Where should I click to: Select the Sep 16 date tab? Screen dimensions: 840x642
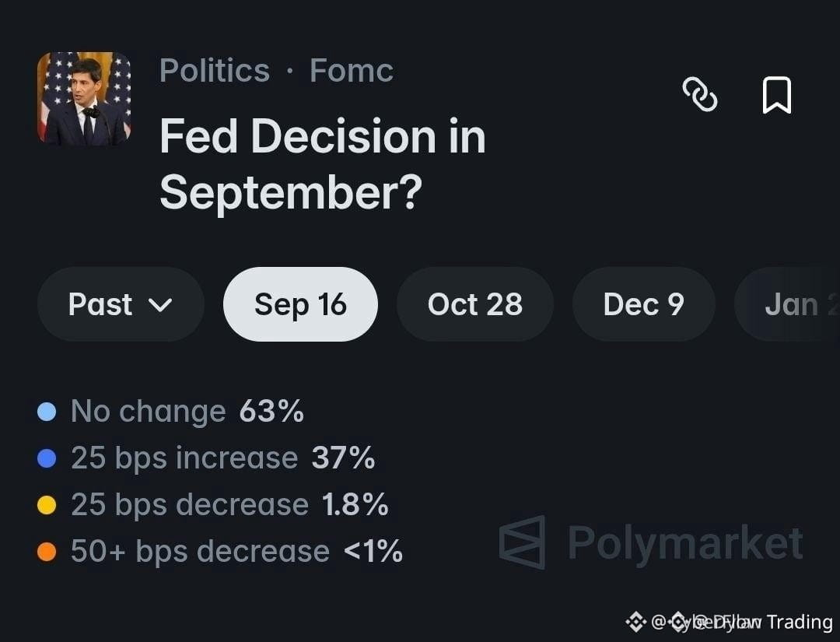pos(300,304)
